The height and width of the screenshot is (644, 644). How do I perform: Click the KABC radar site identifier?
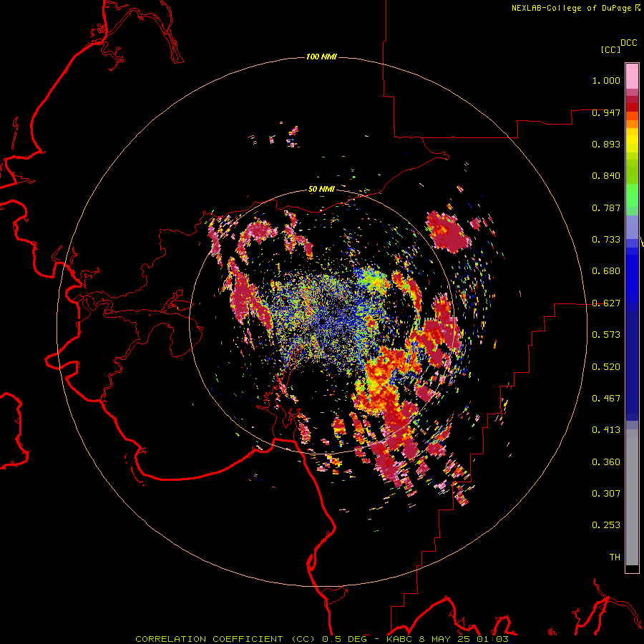pos(399,639)
